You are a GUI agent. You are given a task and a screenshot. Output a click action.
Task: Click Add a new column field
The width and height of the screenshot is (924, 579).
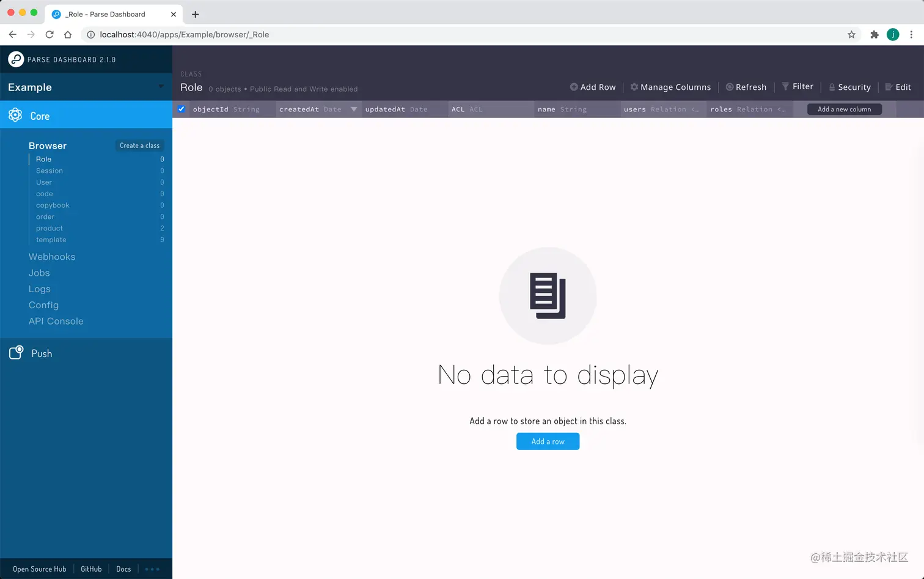[x=845, y=109]
